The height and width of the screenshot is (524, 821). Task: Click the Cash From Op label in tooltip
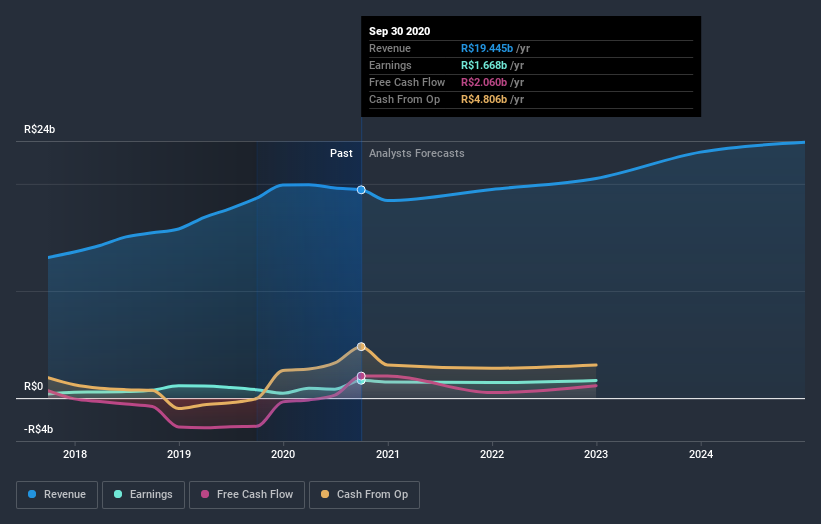pos(404,99)
